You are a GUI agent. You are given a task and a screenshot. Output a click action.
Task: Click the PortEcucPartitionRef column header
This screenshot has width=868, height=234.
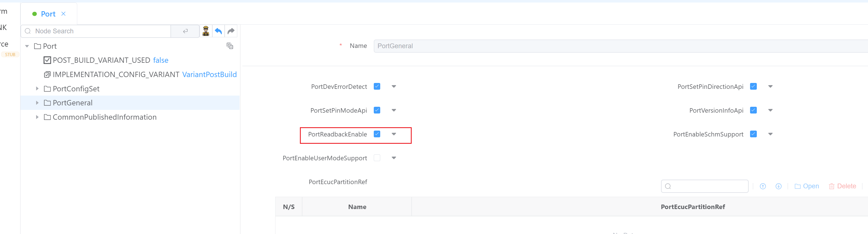pyautogui.click(x=693, y=207)
